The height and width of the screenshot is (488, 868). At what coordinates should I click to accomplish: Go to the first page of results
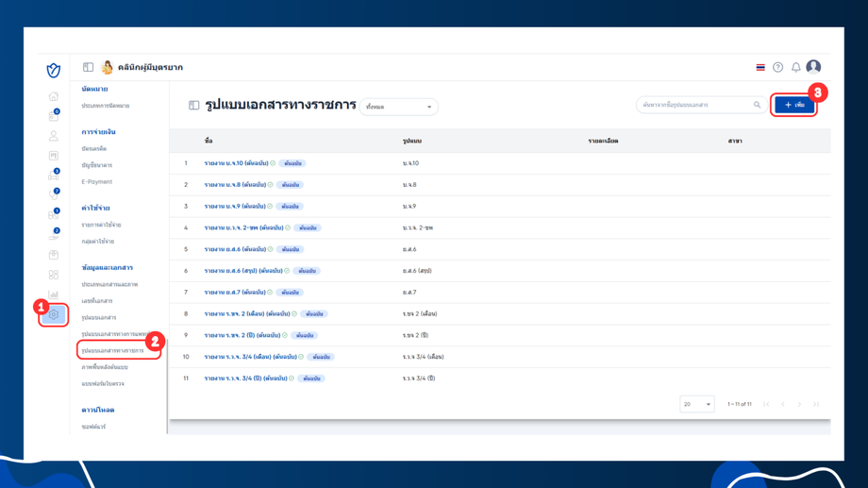766,404
